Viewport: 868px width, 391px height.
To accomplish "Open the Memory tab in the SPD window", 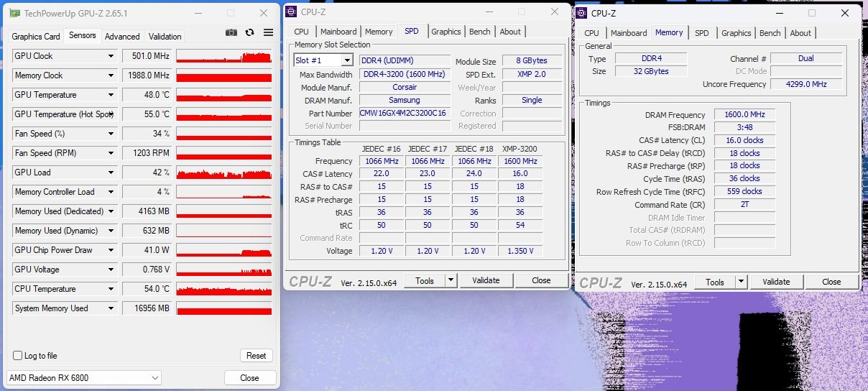I will coord(379,32).
